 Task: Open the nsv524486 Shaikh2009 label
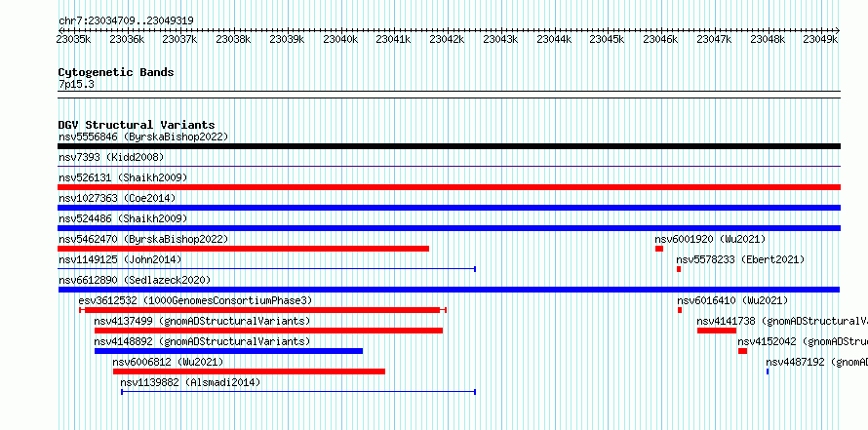pos(123,218)
